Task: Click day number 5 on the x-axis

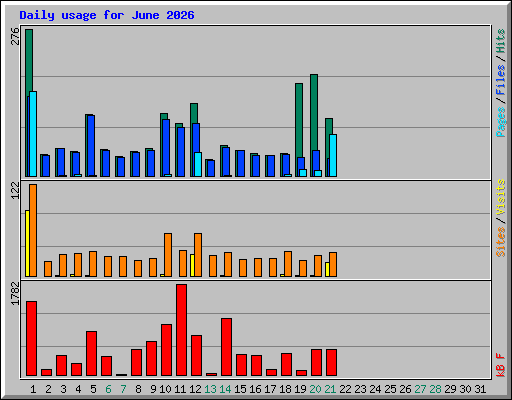Action: click(x=93, y=389)
